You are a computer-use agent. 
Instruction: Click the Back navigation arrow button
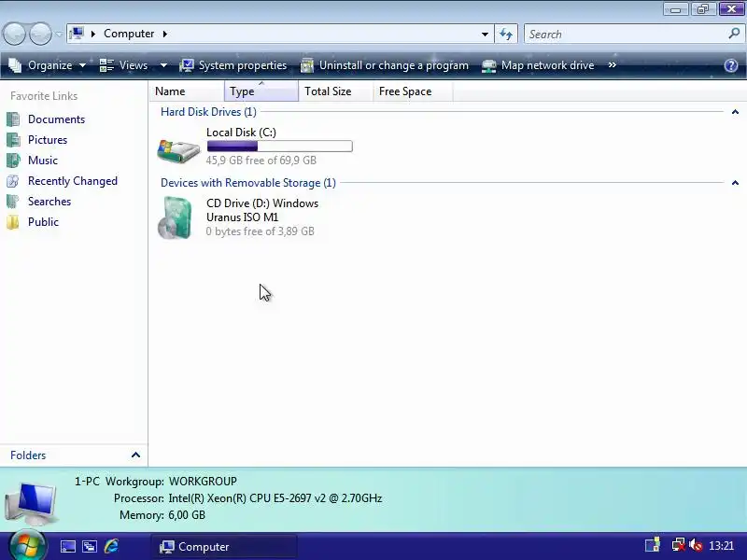click(14, 34)
